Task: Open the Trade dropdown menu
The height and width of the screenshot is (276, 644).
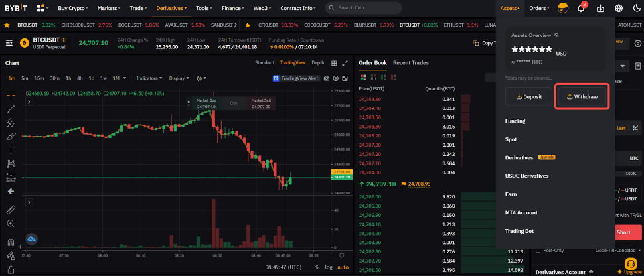Action: click(138, 8)
